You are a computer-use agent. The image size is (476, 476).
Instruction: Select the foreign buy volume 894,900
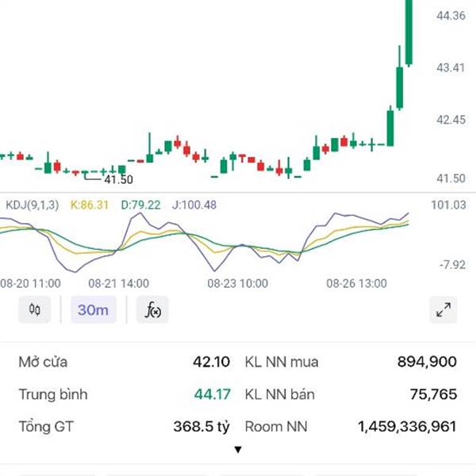(427, 362)
